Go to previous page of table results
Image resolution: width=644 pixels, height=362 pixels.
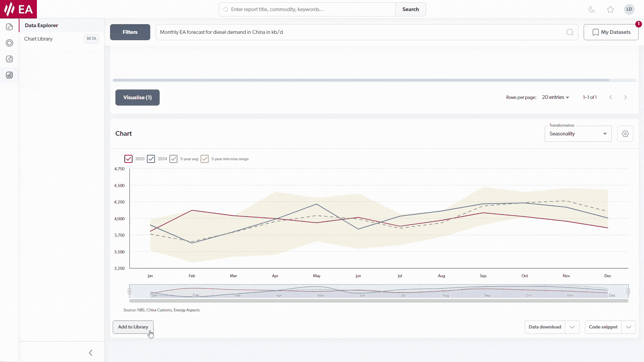[611, 97]
